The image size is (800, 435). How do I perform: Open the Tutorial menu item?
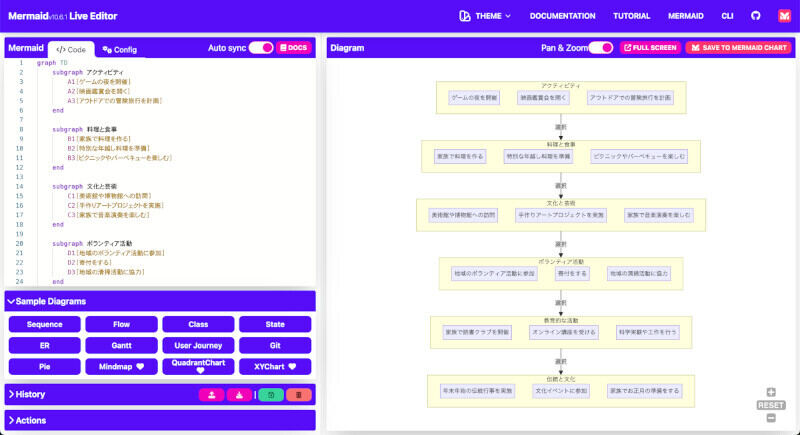[631, 16]
